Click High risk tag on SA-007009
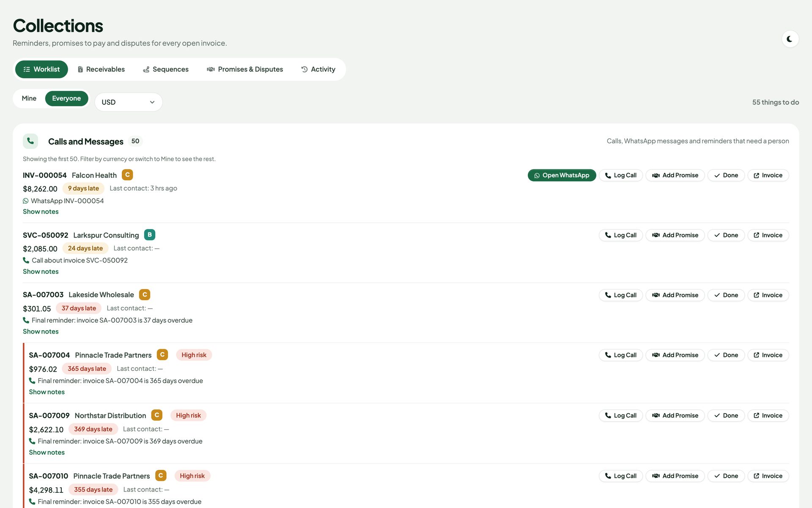This screenshot has height=508, width=812. point(189,415)
